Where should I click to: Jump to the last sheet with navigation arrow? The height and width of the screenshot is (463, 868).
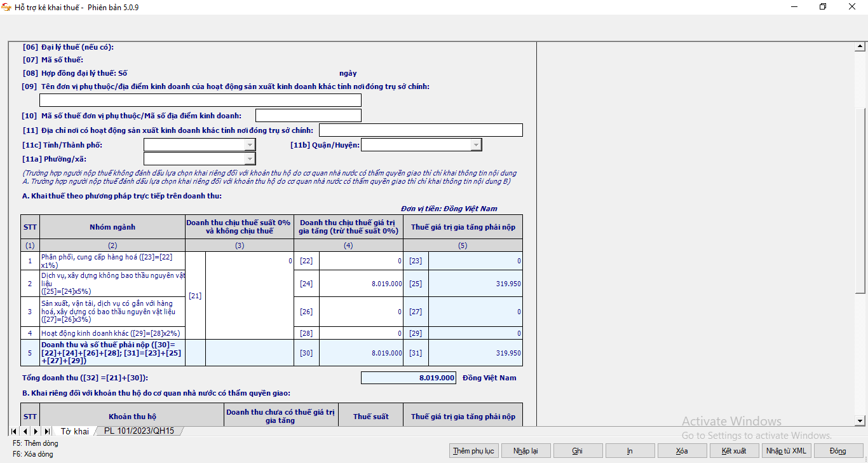click(46, 431)
